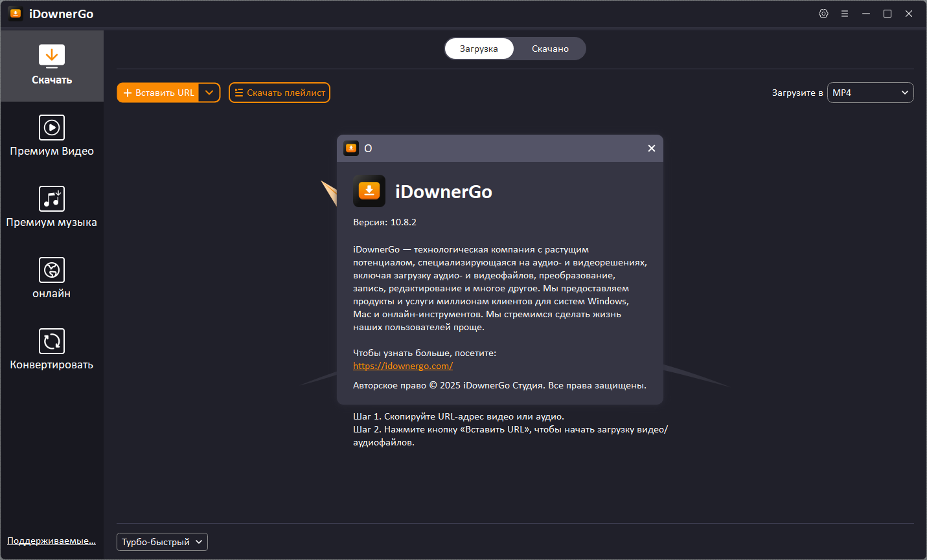
Task: Click the Скачать плейлист button
Action: [x=279, y=93]
